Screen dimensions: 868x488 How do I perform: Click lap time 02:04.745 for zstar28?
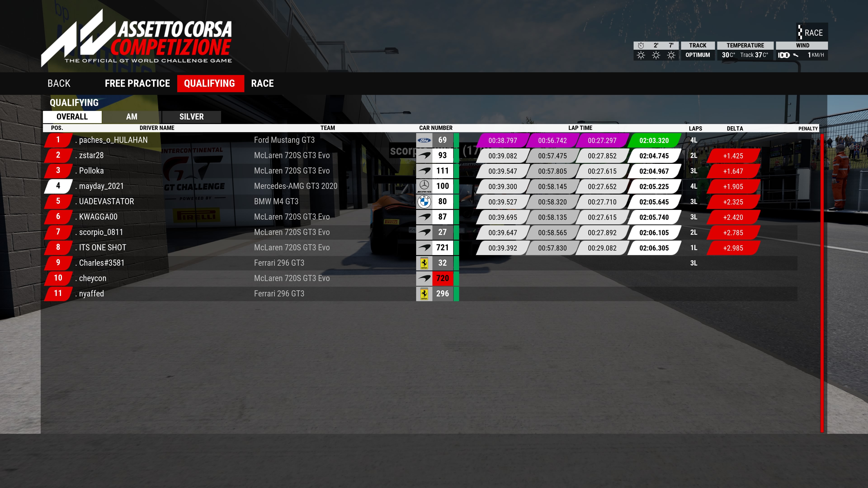[654, 156]
